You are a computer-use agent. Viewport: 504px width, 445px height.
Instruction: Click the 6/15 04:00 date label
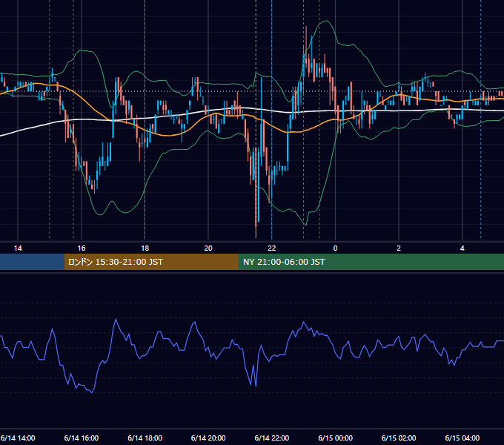tap(462, 438)
